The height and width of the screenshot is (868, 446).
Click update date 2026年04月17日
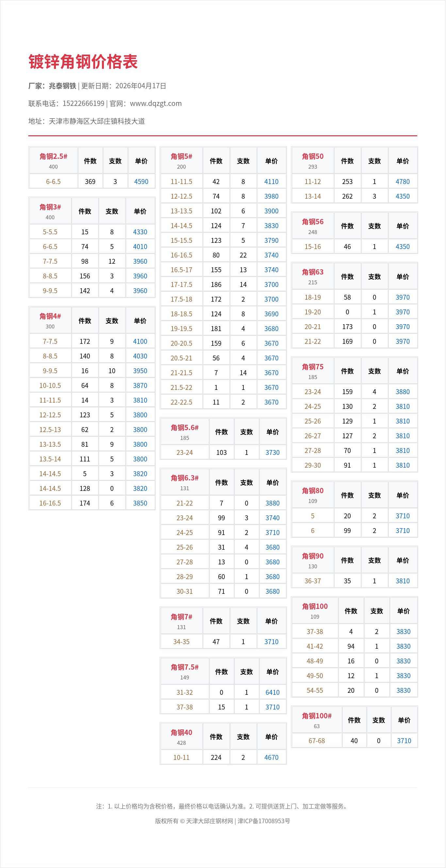(x=141, y=86)
